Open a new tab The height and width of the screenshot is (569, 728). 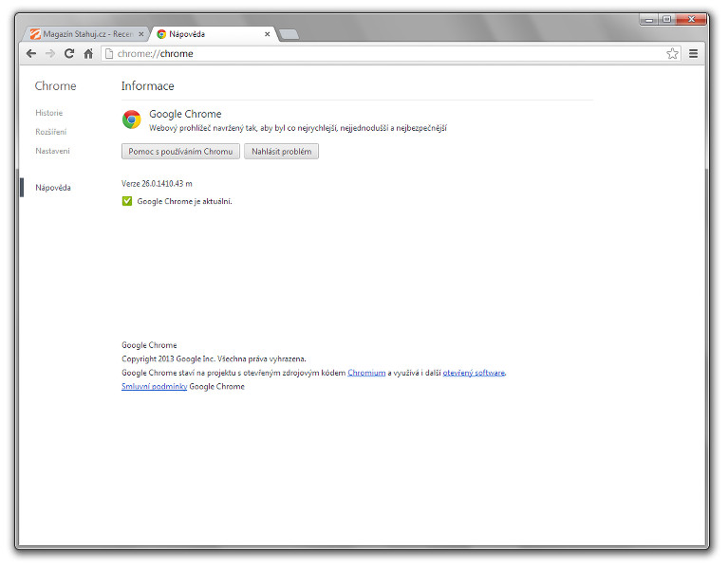pos(289,34)
